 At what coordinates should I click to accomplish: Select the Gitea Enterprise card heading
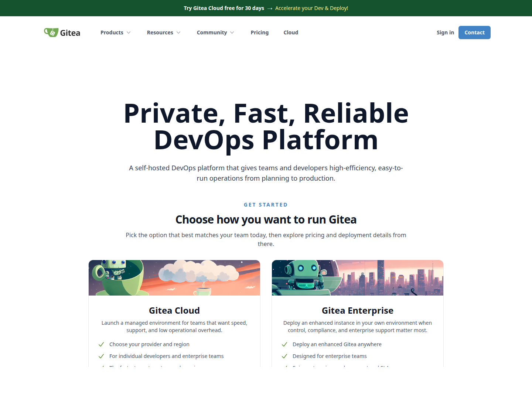[x=358, y=311]
